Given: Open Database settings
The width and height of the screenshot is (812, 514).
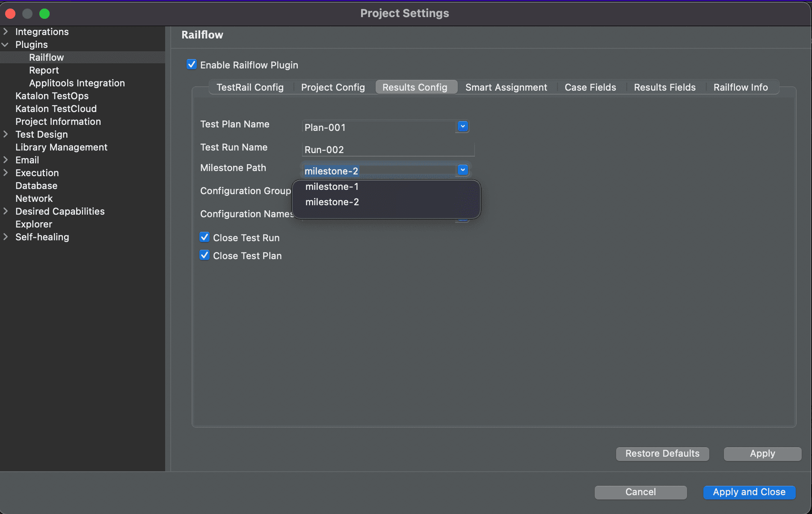Looking at the screenshot, I should pyautogui.click(x=36, y=186).
